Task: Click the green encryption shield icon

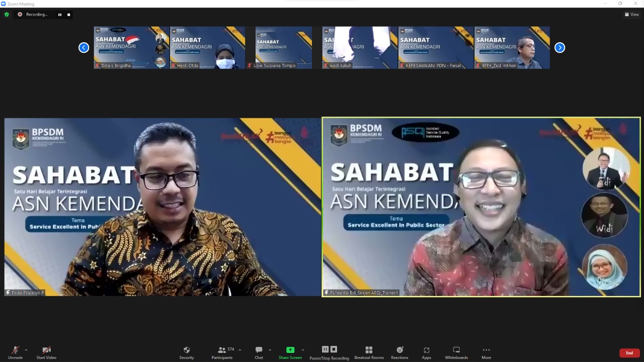Action: click(x=7, y=15)
